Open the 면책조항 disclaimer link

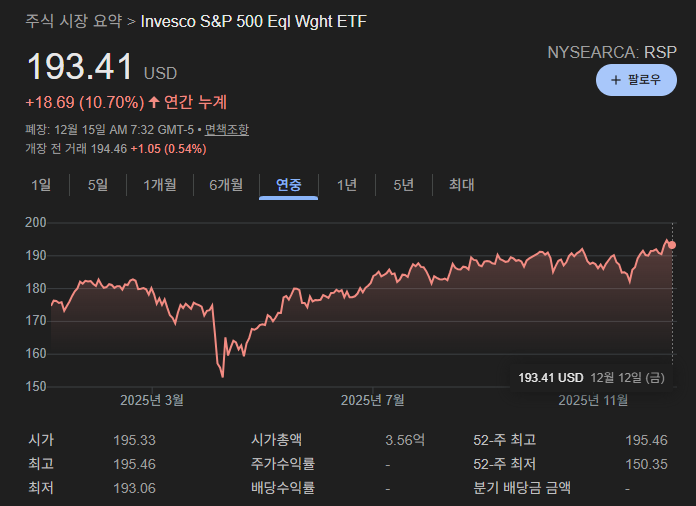(226, 130)
